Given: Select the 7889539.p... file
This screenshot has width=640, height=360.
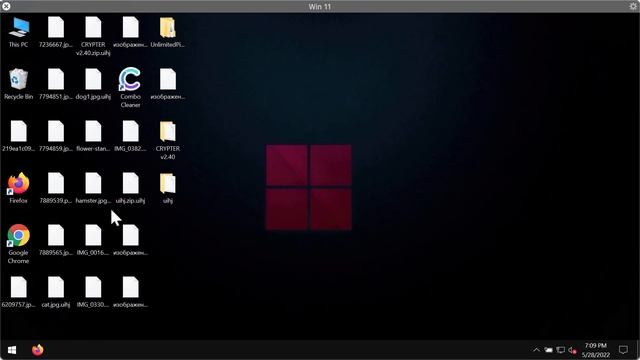Looking at the screenshot, I should pos(56,189).
